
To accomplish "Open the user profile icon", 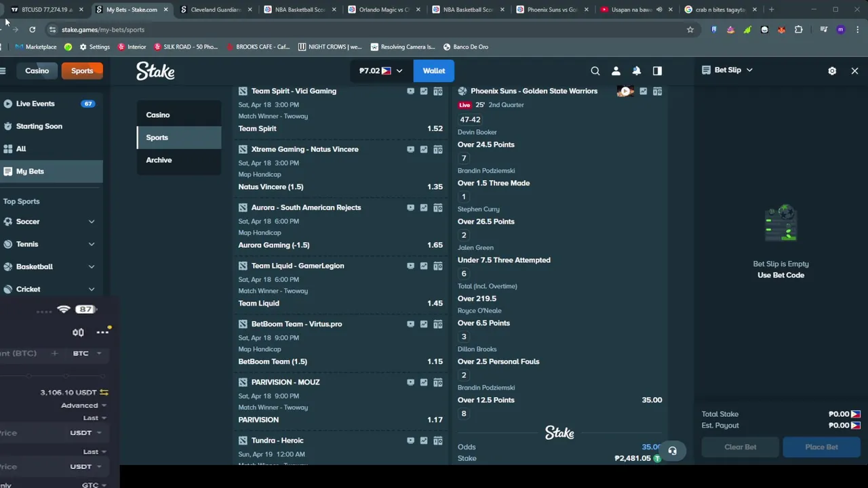I will [616, 70].
